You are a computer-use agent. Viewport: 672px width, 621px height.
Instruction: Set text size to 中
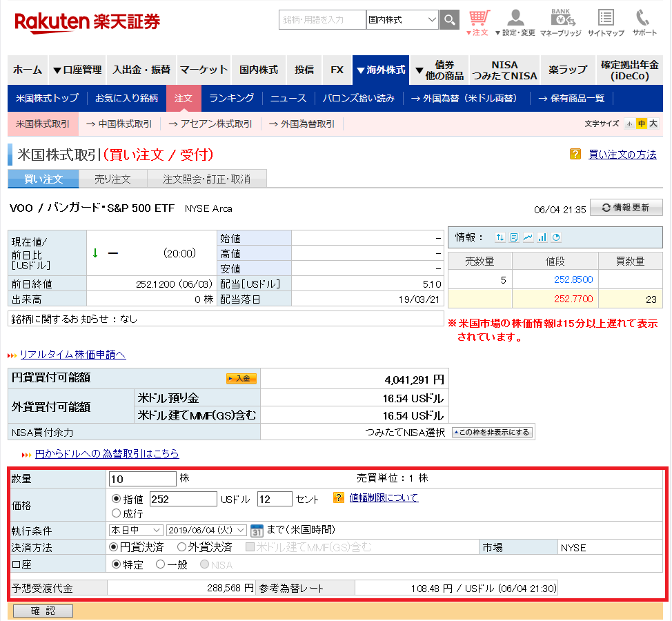tap(642, 124)
